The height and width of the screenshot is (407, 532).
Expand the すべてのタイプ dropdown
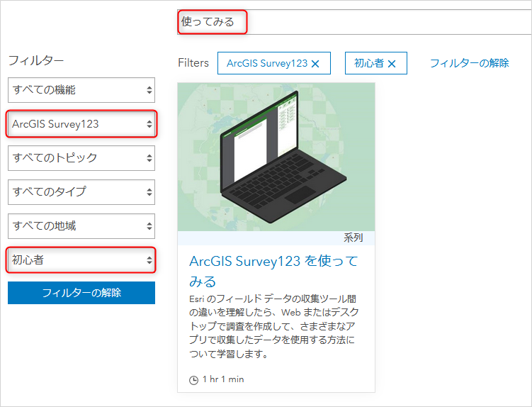[x=81, y=192]
